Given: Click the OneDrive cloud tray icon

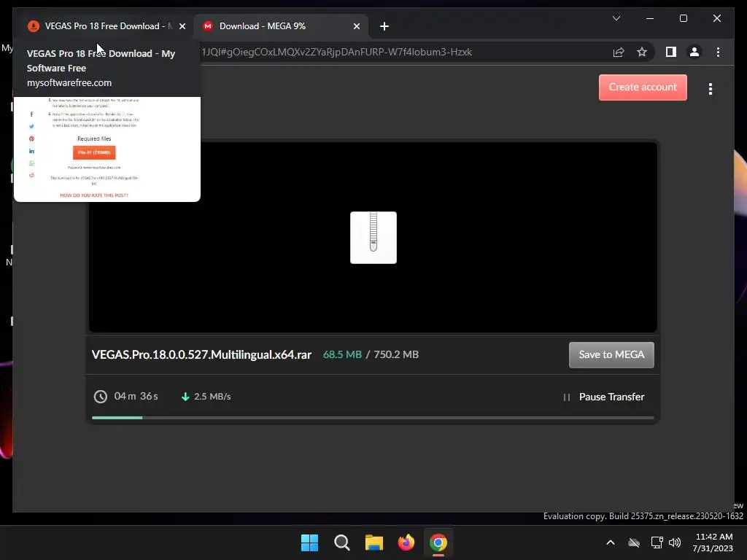Looking at the screenshot, I should 634,542.
